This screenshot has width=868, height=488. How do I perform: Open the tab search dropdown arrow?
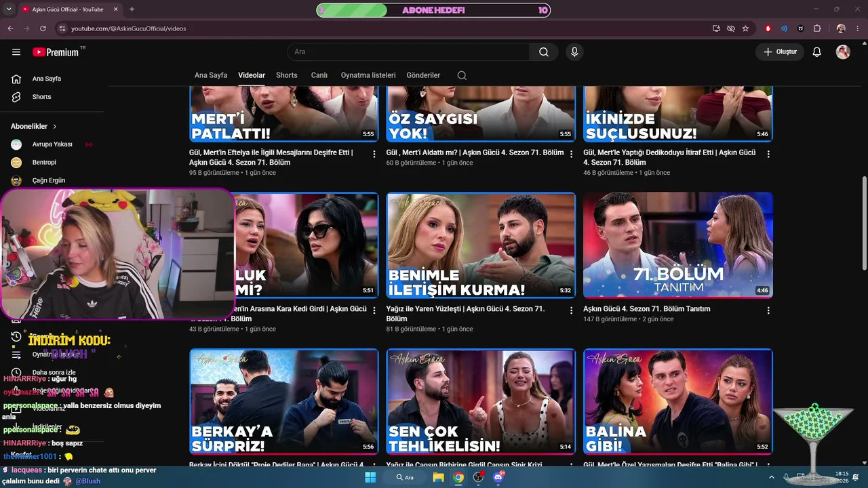[x=9, y=9]
